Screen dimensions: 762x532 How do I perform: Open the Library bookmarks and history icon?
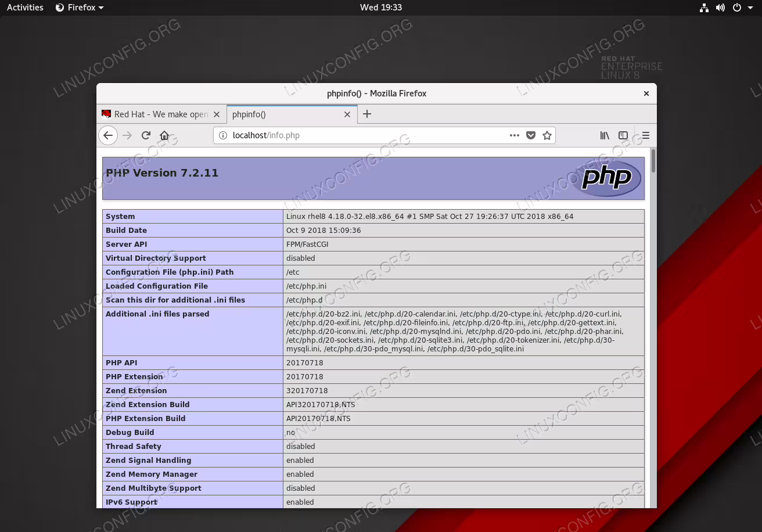[x=605, y=135]
